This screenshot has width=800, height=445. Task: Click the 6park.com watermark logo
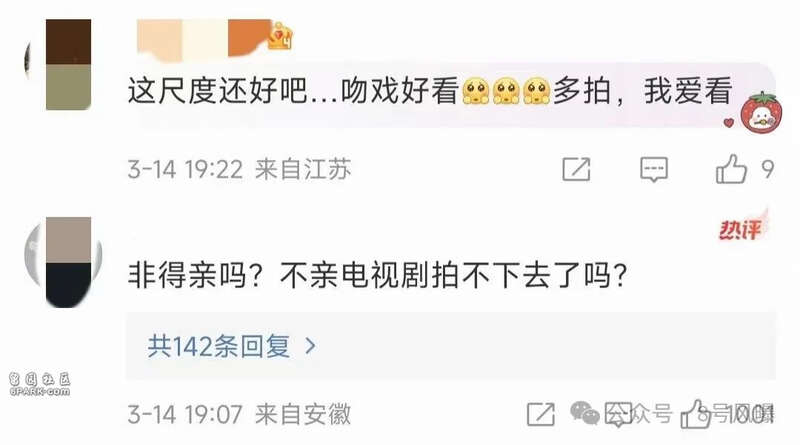pyautogui.click(x=39, y=384)
